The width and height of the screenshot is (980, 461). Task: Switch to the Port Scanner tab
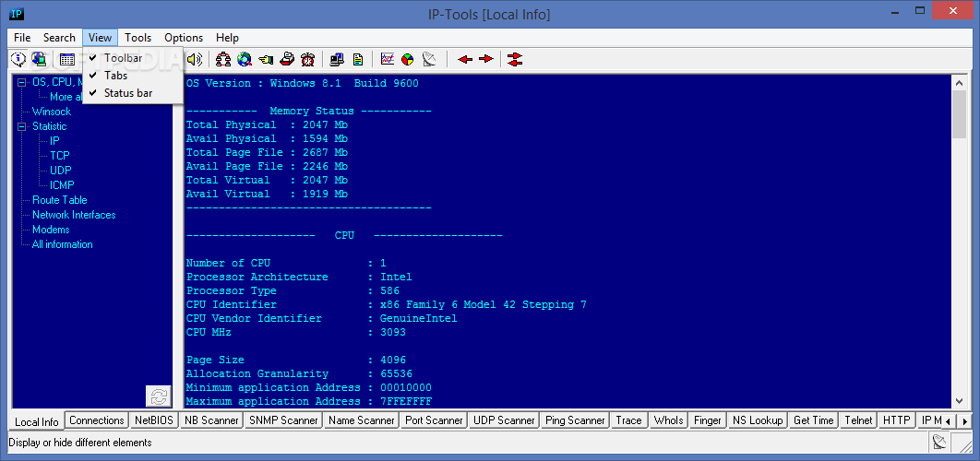pos(434,420)
